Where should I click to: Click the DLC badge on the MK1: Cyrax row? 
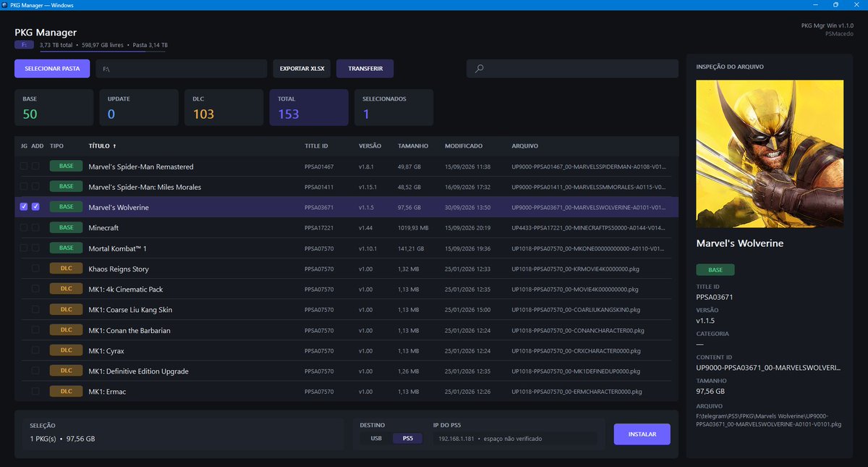click(66, 350)
